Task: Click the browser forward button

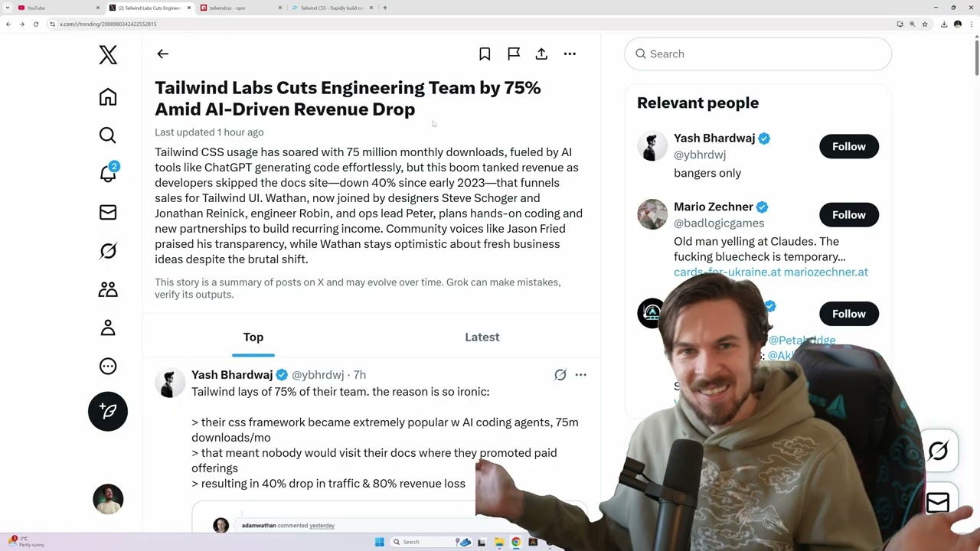Action: [x=22, y=24]
